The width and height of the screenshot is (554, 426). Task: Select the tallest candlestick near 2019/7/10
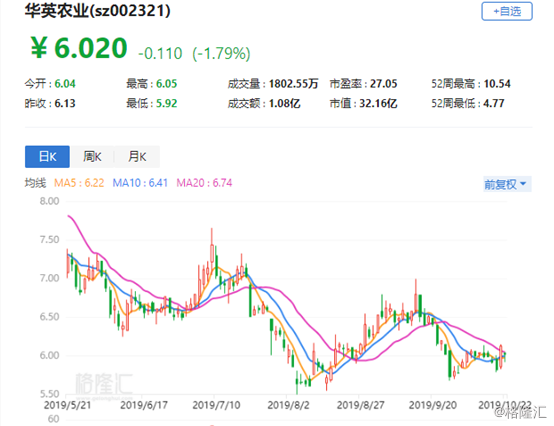[212, 253]
